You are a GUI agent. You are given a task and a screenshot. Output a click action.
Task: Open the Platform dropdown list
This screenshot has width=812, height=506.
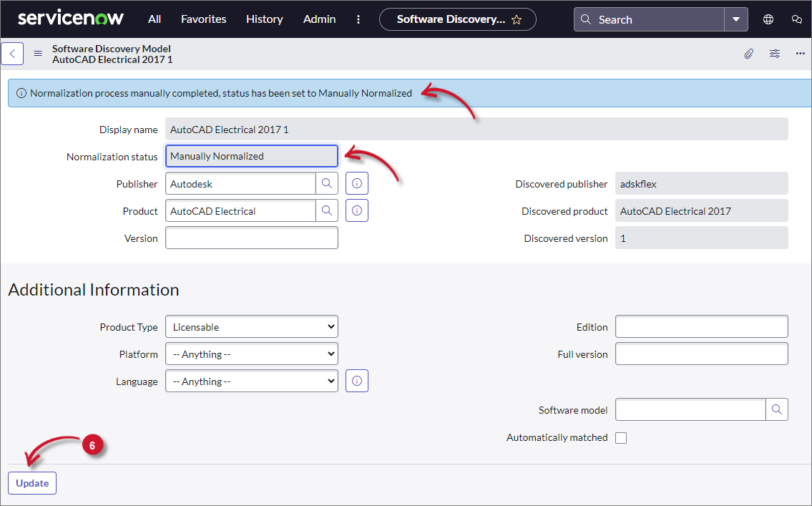(x=252, y=354)
